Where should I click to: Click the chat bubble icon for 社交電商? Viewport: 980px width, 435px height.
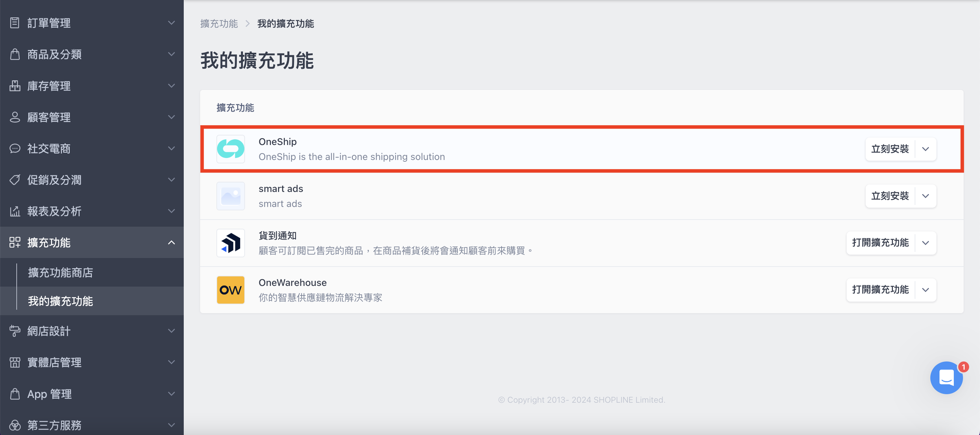(14, 148)
